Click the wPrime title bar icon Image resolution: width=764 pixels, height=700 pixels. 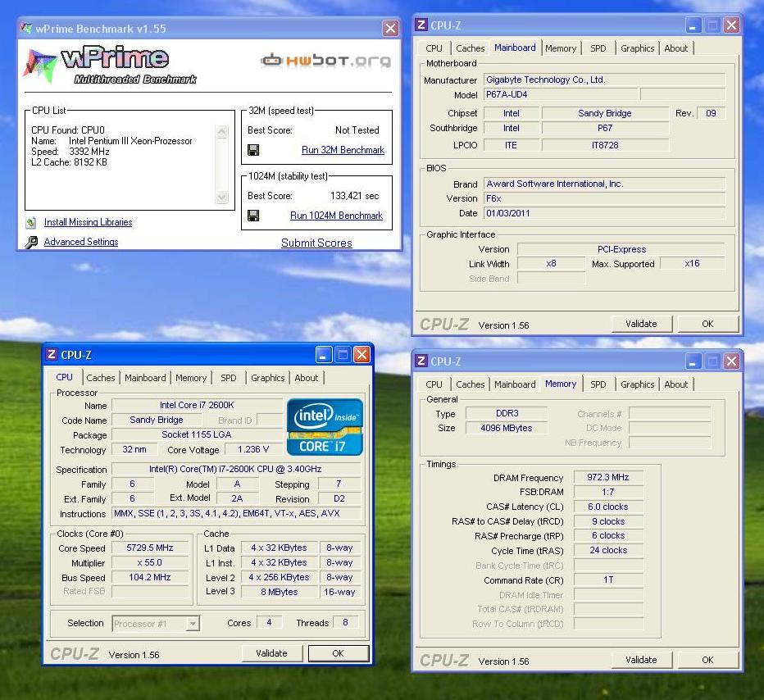pyautogui.click(x=26, y=28)
